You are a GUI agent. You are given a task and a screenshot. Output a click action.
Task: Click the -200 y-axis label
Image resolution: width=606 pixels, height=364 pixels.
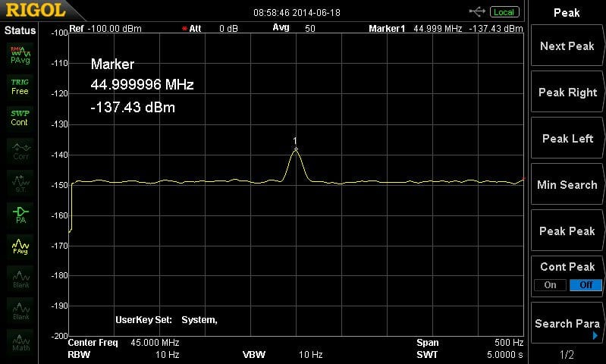coord(59,336)
